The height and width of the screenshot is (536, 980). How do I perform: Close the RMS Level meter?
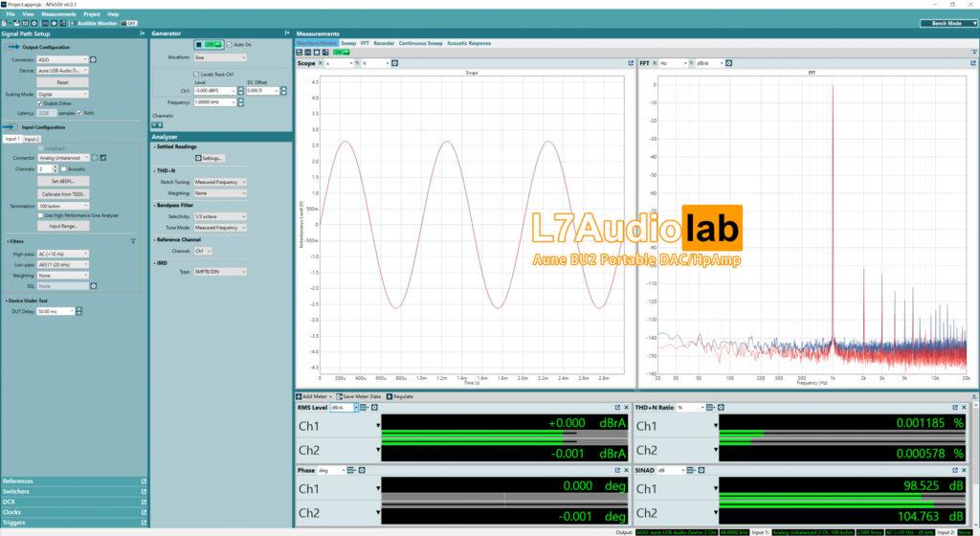(626, 408)
